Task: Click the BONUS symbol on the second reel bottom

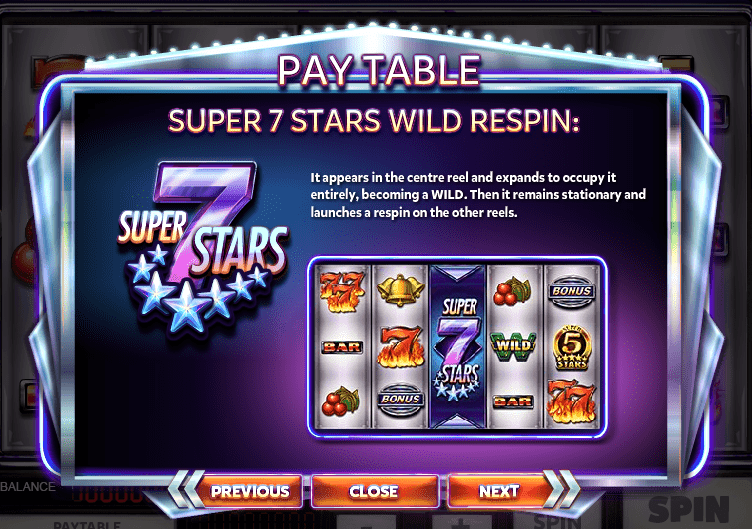Action: point(400,399)
